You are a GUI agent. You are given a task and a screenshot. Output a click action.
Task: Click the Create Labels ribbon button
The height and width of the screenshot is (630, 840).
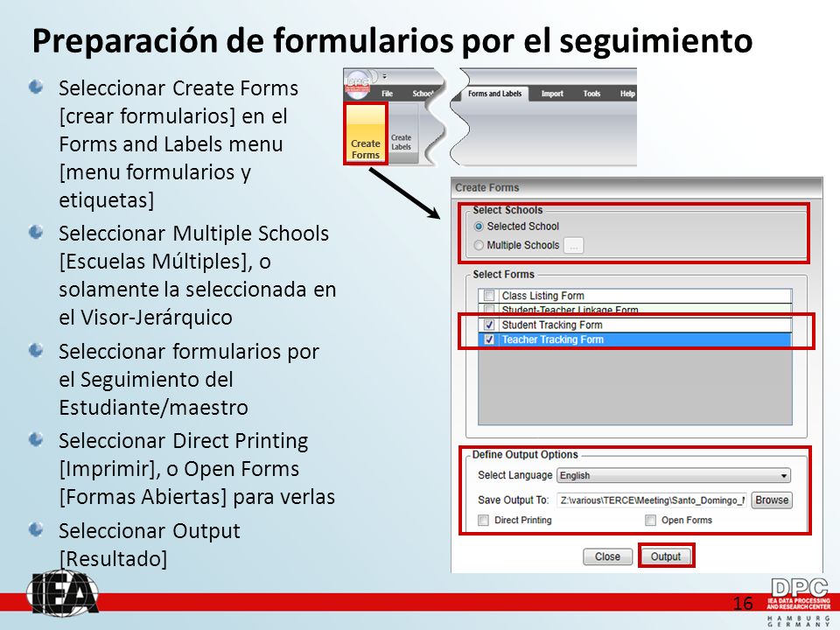tap(402, 134)
